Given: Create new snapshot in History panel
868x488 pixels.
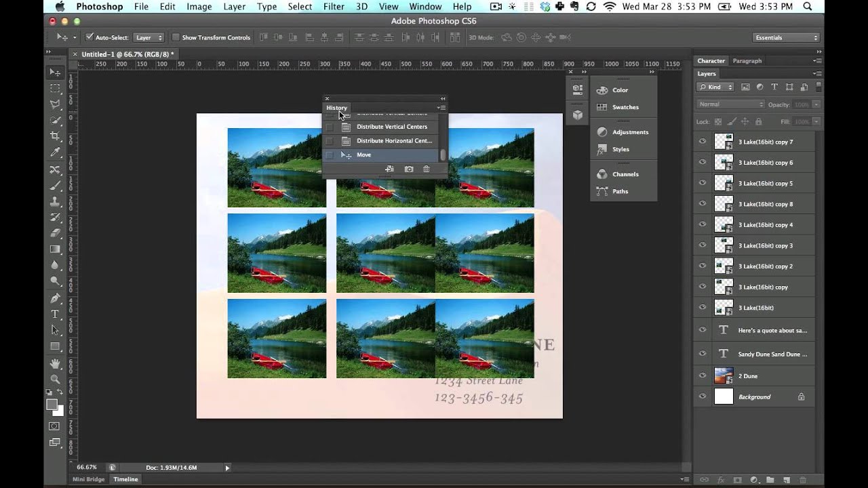Looking at the screenshot, I should pos(409,169).
